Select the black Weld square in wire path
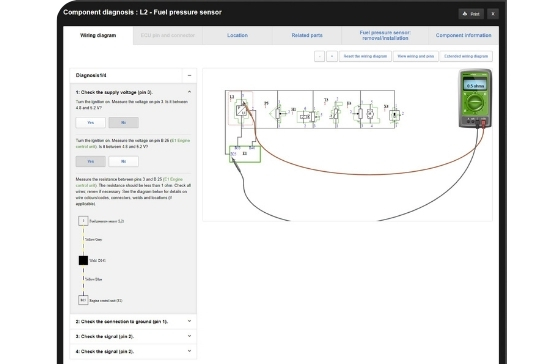 (83, 260)
